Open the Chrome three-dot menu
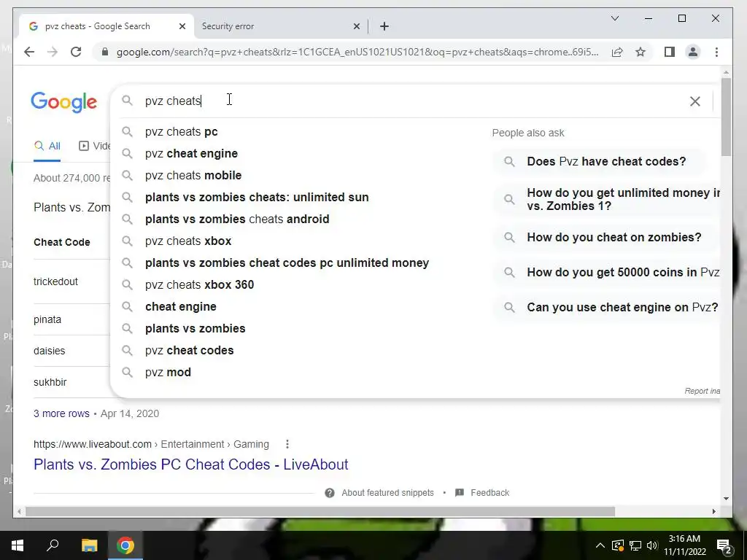 pos(716,52)
